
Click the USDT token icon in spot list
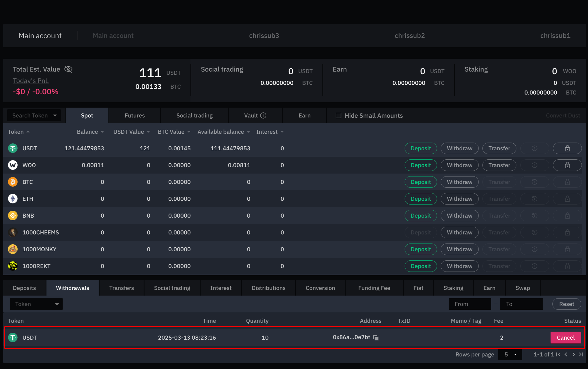(13, 148)
